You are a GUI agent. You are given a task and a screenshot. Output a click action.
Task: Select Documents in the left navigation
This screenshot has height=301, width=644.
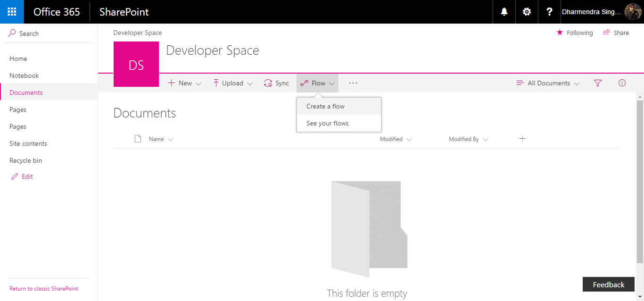(26, 92)
